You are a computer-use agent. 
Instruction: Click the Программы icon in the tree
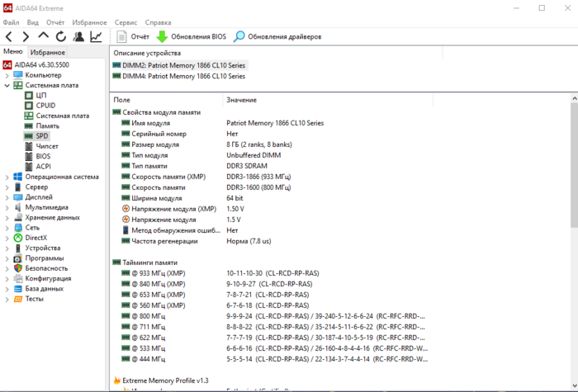click(17, 258)
